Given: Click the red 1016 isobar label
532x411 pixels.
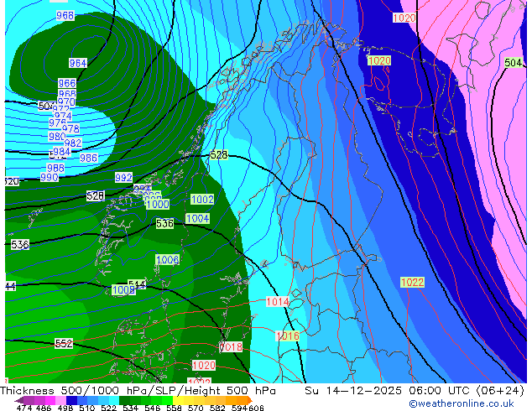Looking at the screenshot, I should pos(288,336).
